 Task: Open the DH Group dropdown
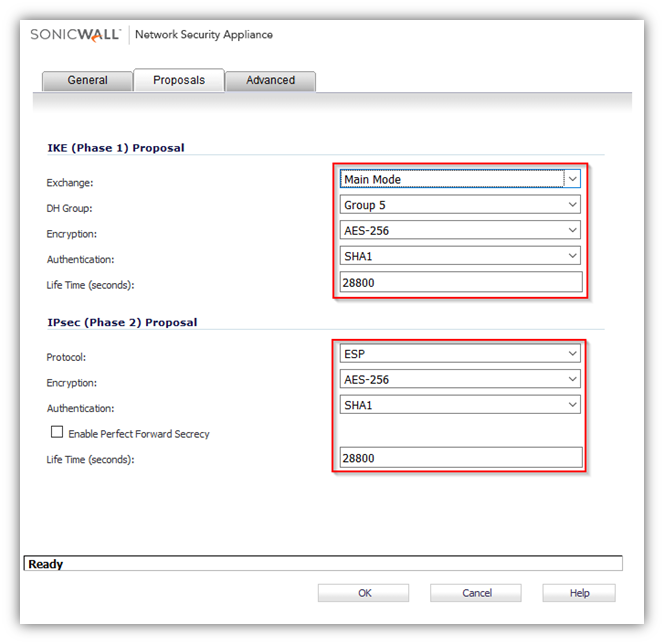[x=459, y=205]
